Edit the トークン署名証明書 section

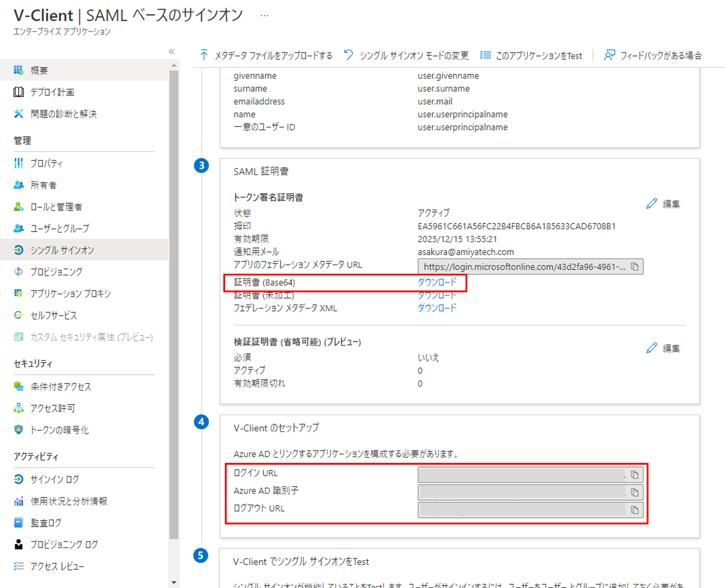663,204
